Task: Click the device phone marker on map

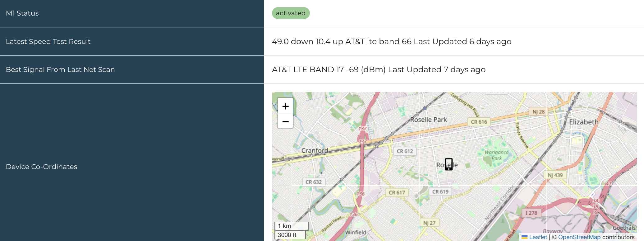Action: click(448, 164)
